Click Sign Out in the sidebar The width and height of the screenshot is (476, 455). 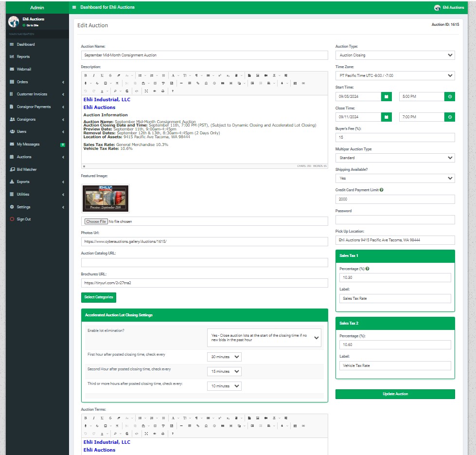37,219
